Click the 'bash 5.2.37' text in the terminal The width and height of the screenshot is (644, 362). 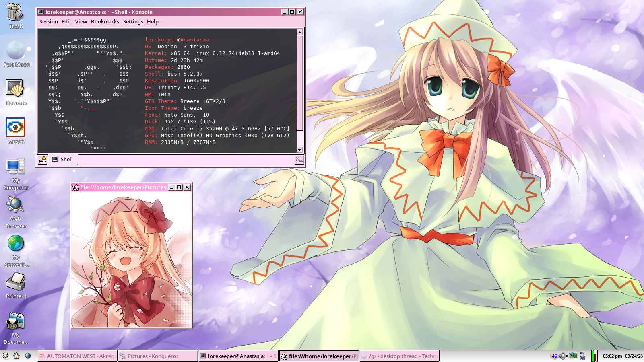(x=185, y=74)
